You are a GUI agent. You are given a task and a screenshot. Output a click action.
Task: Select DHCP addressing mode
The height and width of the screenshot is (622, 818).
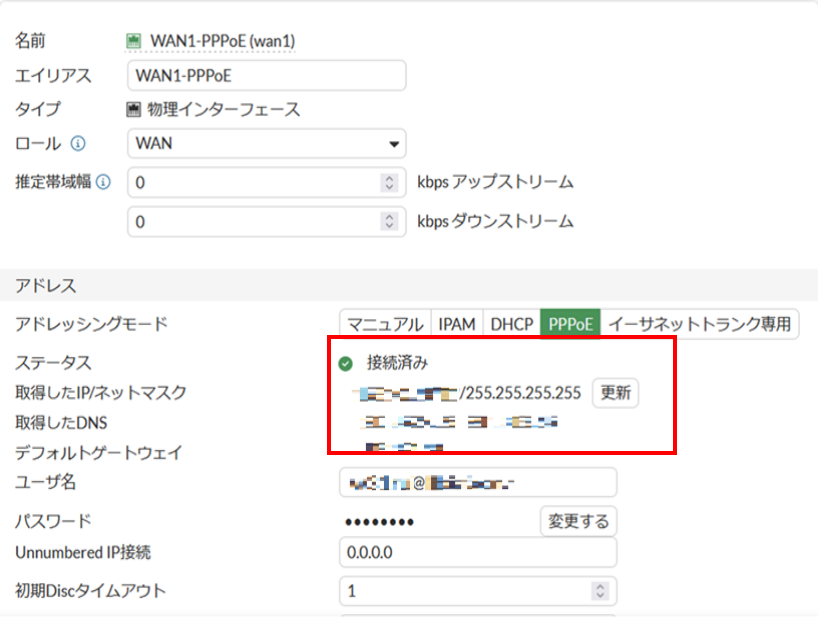pyautogui.click(x=511, y=324)
